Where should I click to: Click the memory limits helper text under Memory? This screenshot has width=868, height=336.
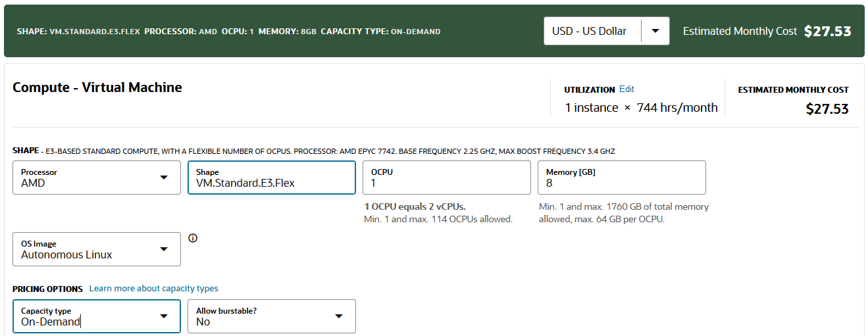tap(624, 213)
